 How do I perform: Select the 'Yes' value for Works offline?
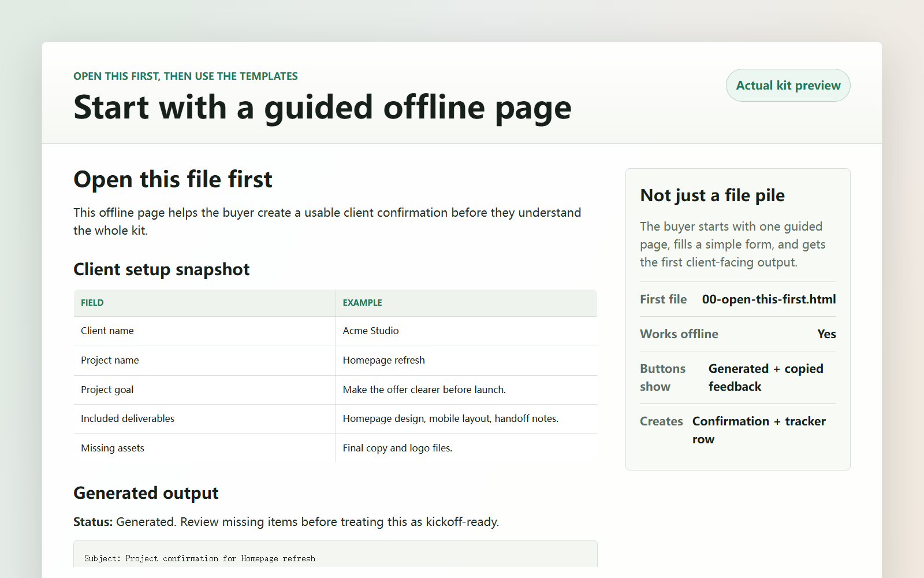826,334
